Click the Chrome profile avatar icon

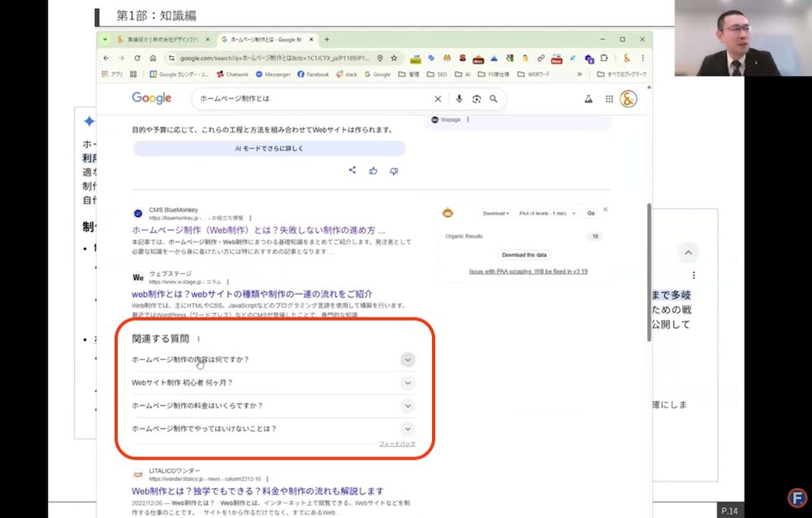pyautogui.click(x=625, y=59)
